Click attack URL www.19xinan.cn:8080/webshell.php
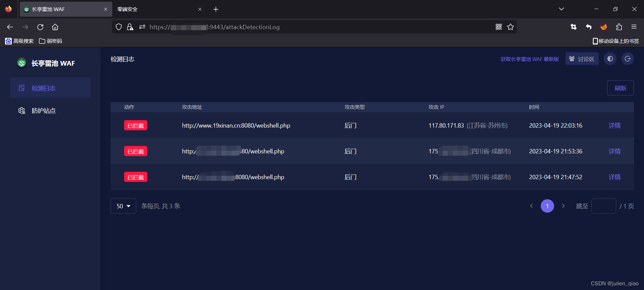The height and width of the screenshot is (290, 644). 236,126
